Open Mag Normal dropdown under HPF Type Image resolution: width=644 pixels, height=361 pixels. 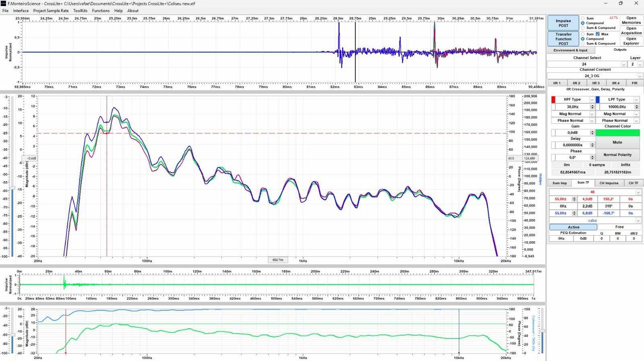point(573,114)
